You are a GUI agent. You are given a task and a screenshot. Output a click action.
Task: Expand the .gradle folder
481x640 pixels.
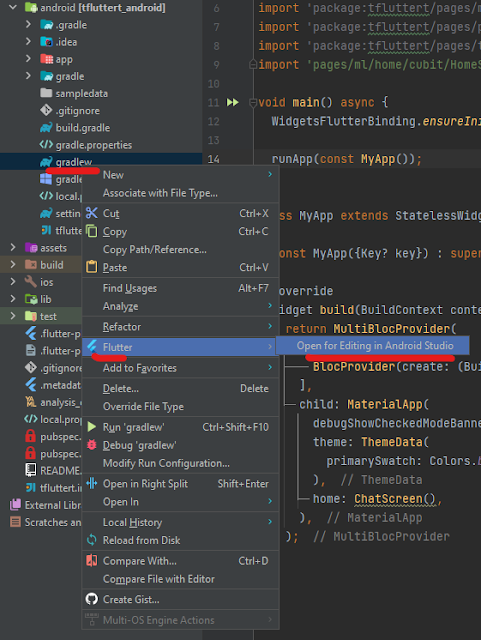(x=28, y=24)
